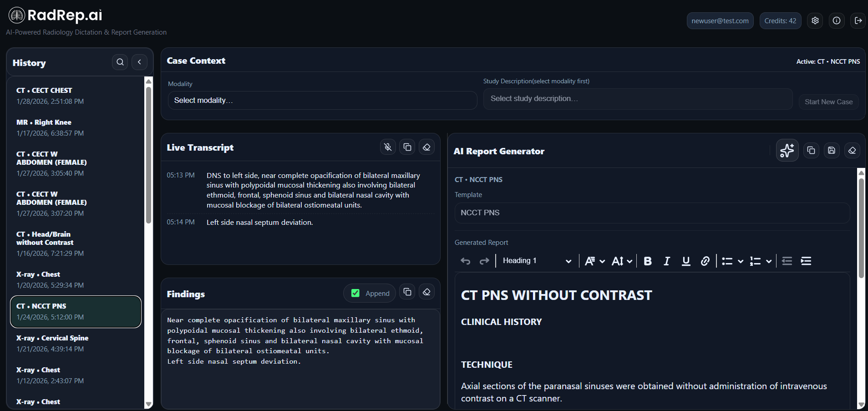Uncheck the Append checkbox in Findings
Viewport: 868px width, 411px height.
pos(355,293)
